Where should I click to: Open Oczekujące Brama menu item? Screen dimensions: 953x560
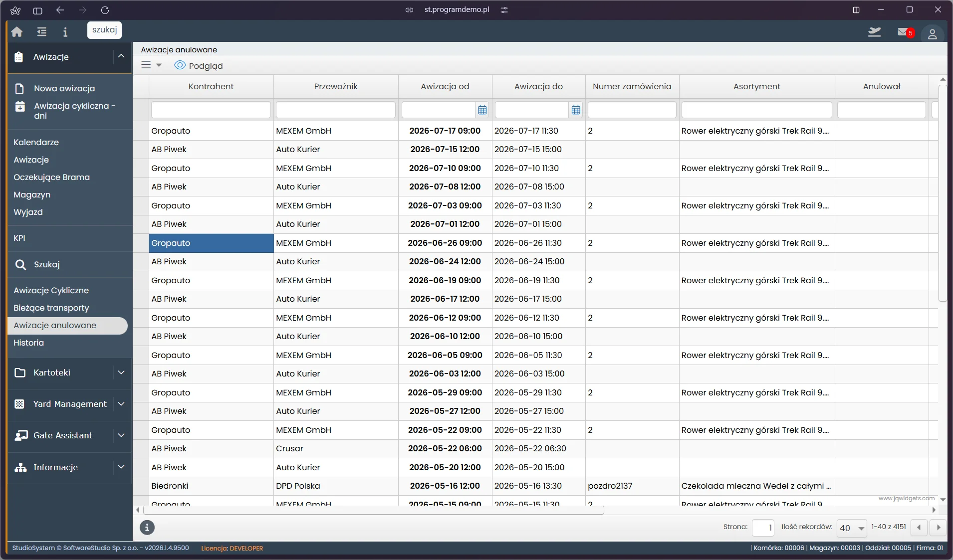coord(51,177)
